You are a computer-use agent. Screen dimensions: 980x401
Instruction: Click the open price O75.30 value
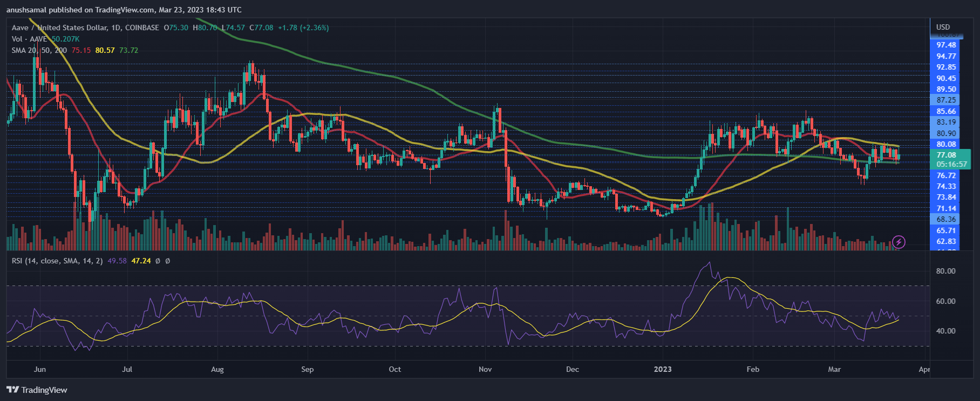point(176,28)
